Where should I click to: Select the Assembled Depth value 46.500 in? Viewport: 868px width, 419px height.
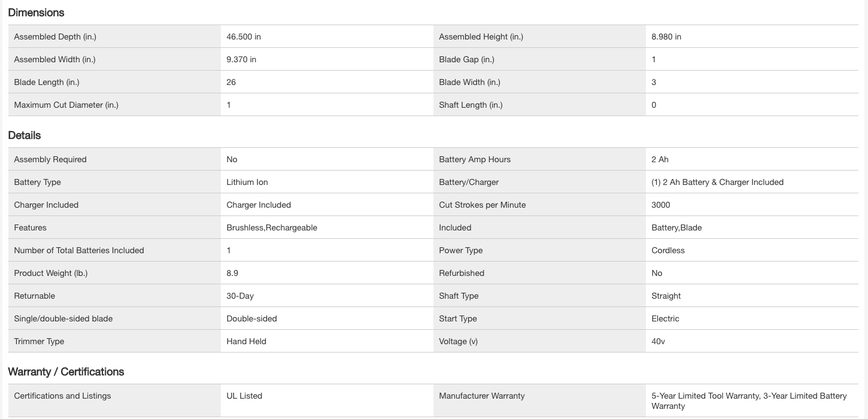(244, 37)
